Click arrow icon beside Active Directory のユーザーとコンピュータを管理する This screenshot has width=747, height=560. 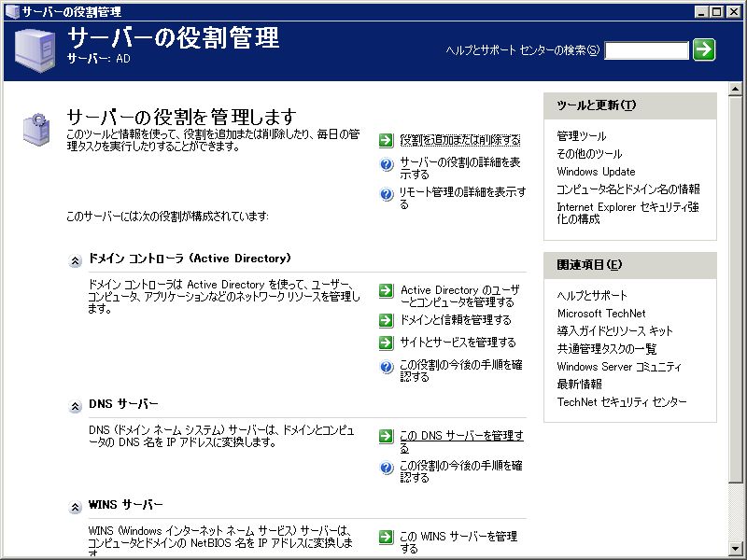pyautogui.click(x=386, y=290)
